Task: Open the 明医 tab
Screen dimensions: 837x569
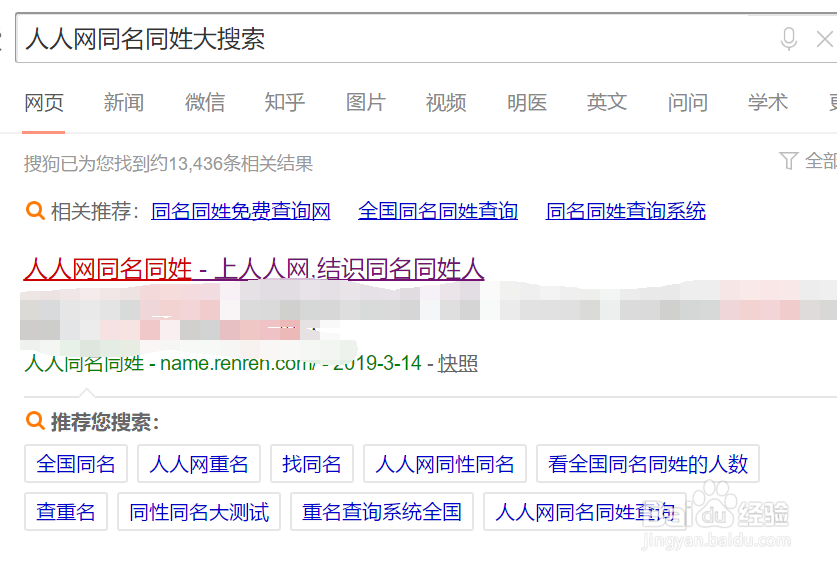Action: [527, 102]
